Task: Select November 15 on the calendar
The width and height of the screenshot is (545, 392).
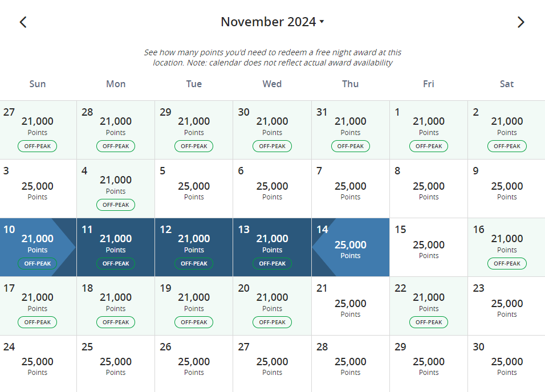Action: click(429, 247)
